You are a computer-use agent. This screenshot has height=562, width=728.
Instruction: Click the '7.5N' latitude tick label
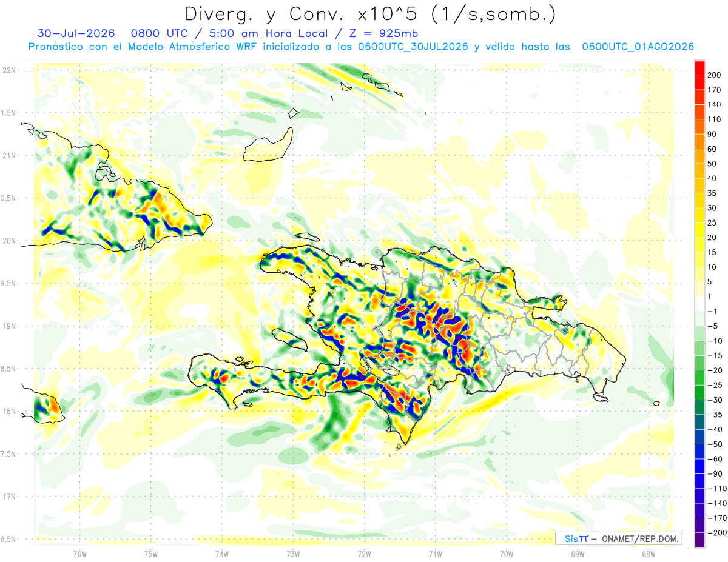8,454
